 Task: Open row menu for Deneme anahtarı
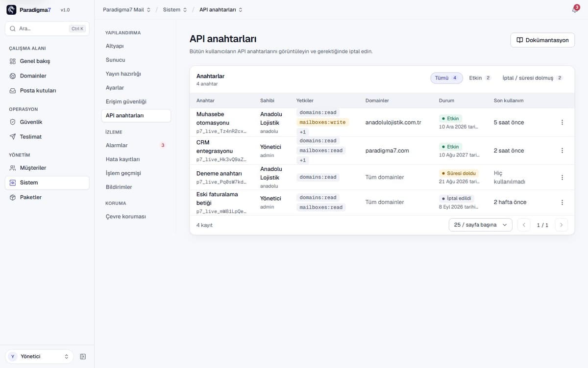tap(562, 177)
